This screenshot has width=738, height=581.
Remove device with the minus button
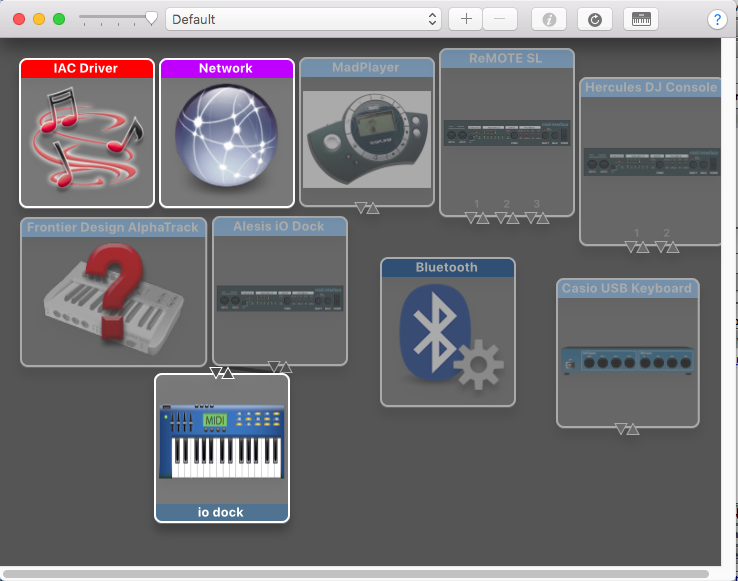click(500, 19)
